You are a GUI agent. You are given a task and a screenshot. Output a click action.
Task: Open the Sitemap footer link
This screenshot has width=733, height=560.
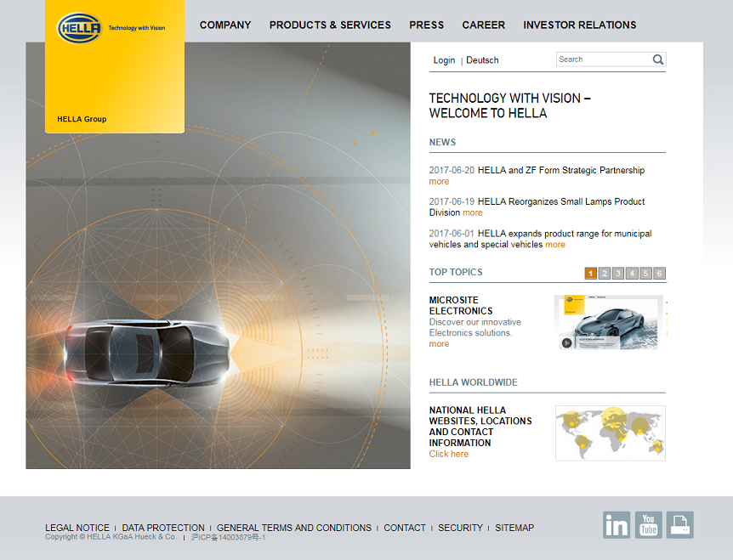point(514,528)
